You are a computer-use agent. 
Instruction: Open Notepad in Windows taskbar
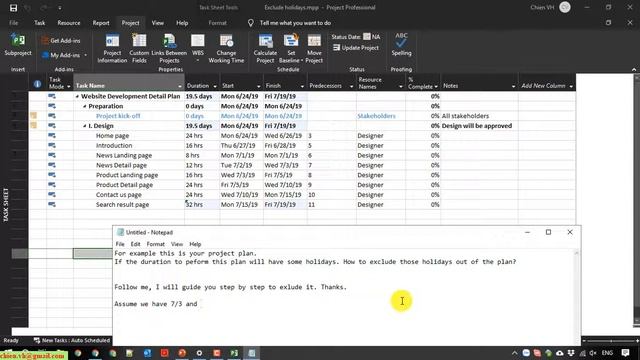point(252,353)
